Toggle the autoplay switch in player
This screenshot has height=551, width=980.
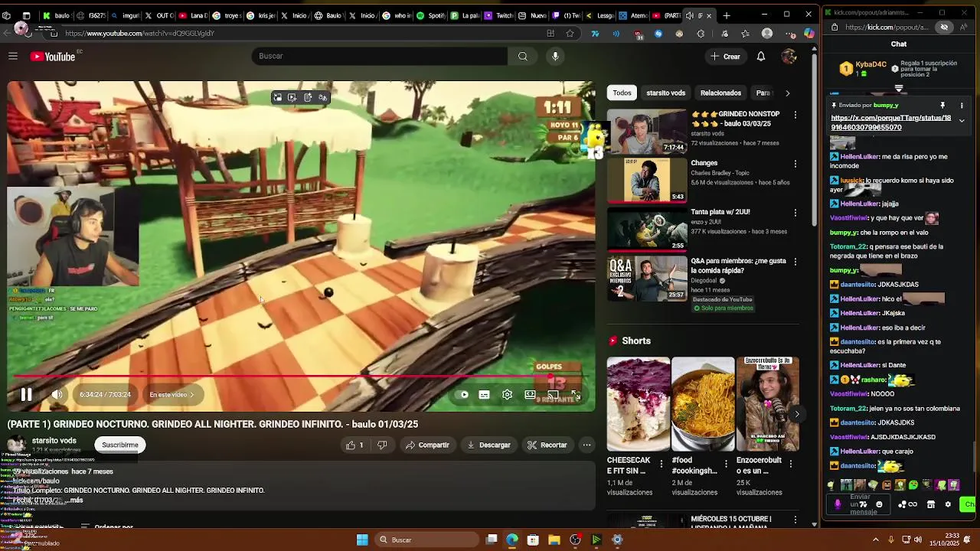[463, 395]
